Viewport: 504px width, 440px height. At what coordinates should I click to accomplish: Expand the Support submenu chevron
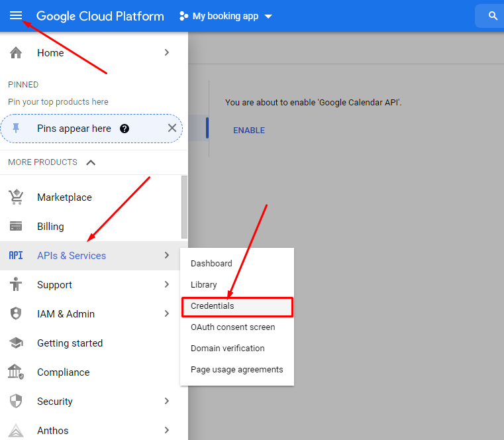[166, 284]
